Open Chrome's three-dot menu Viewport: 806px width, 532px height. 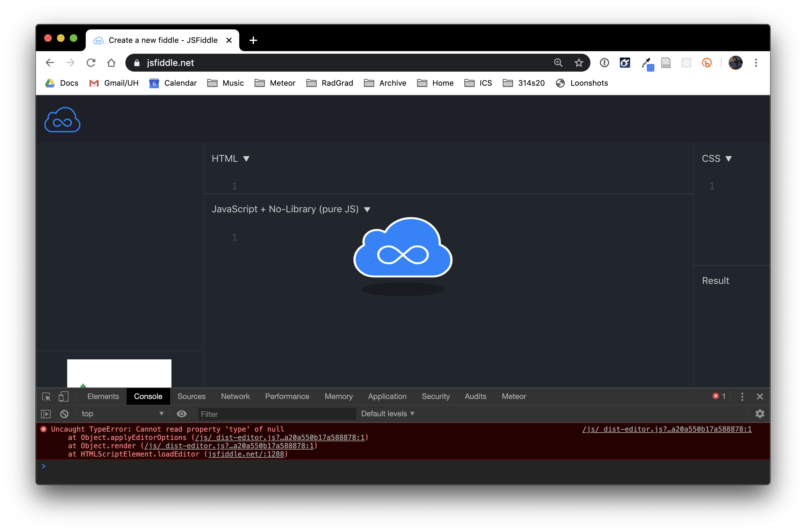click(756, 63)
